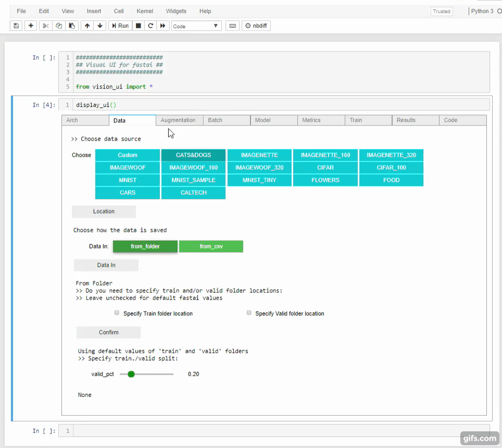Open the Kernel menu
502x448 pixels.
tap(145, 11)
